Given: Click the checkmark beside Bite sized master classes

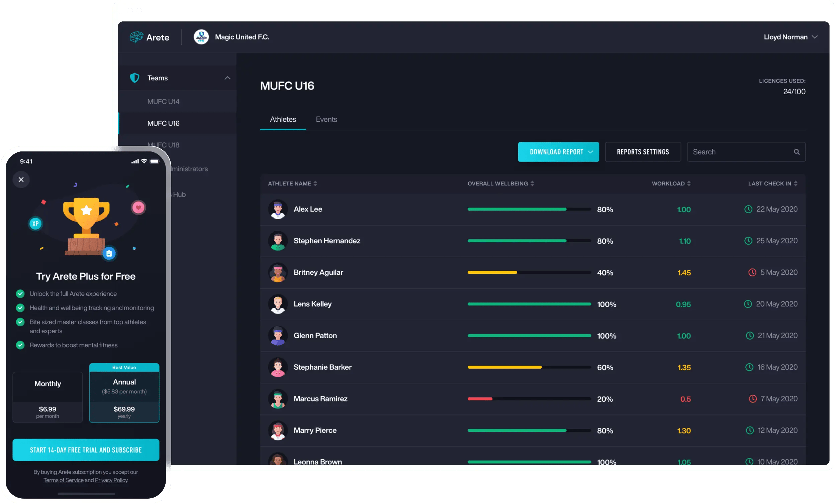Looking at the screenshot, I should click(20, 322).
